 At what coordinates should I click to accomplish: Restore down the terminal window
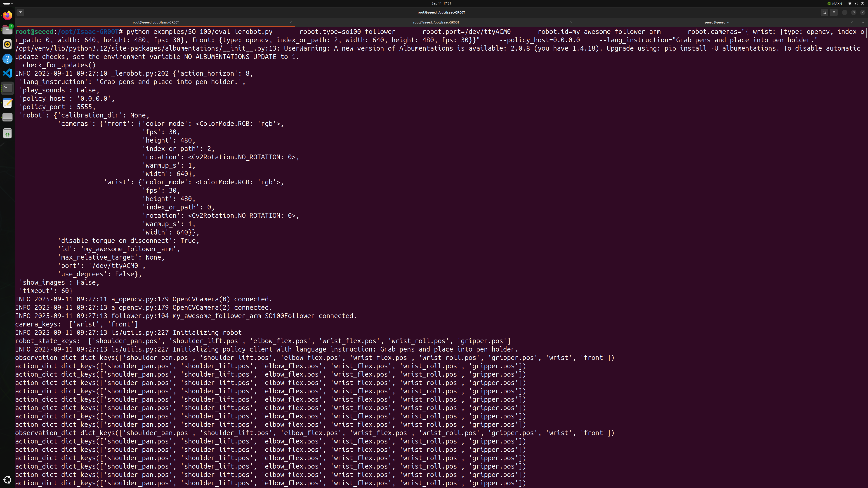(854, 12)
